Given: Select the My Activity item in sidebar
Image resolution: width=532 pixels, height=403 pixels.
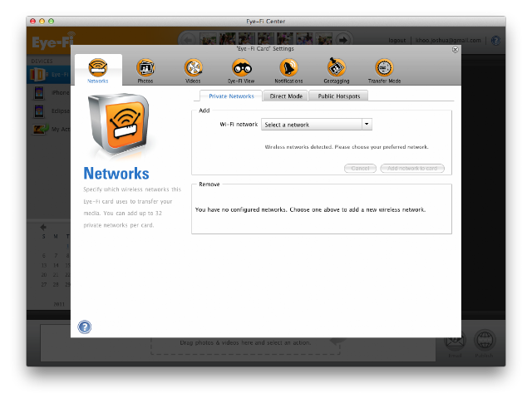Looking at the screenshot, I should coord(49,130).
